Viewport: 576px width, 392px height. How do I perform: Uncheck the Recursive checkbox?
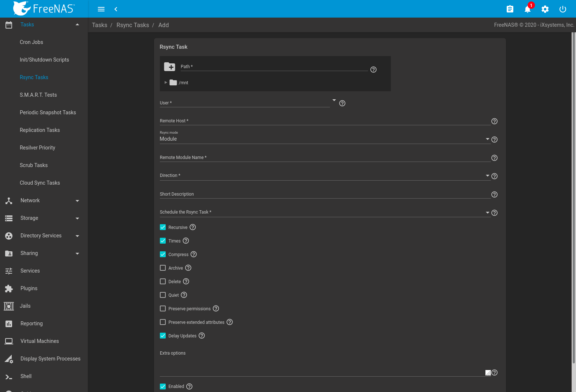(163, 227)
